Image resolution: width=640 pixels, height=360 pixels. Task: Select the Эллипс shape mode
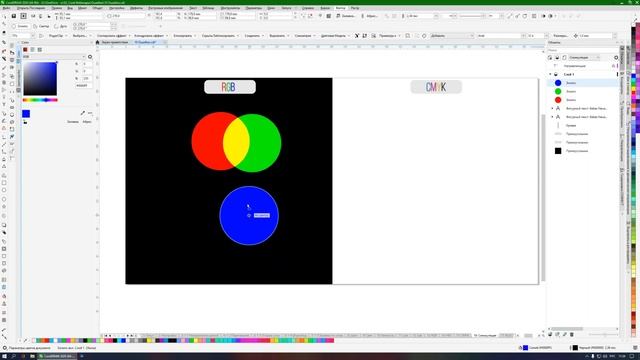20,26
